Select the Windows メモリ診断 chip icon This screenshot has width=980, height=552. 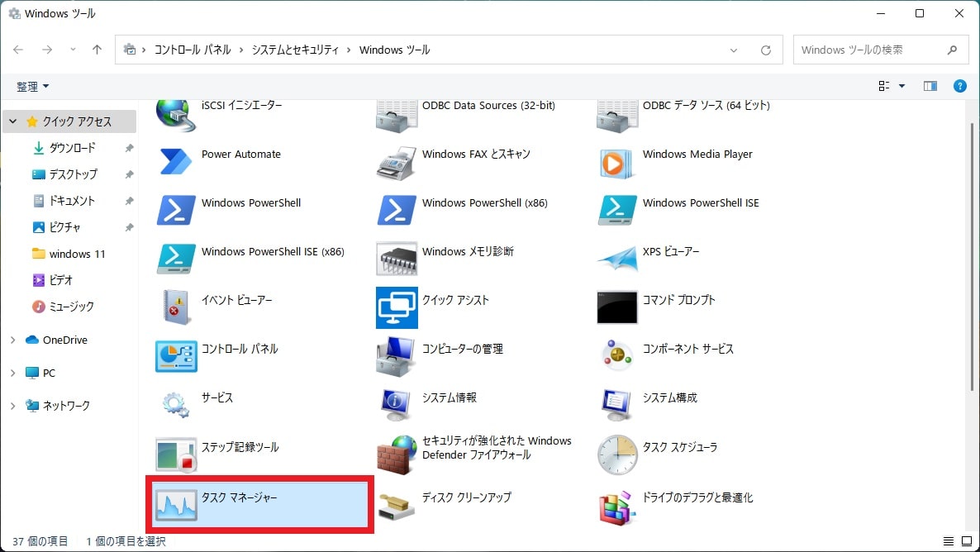coord(397,259)
